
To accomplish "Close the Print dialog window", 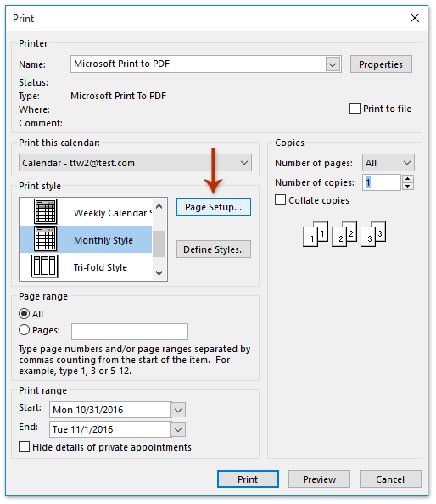I will [415, 18].
